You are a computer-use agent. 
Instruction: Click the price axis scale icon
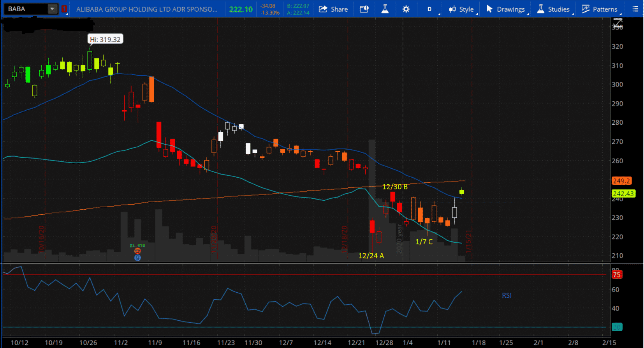(618, 23)
